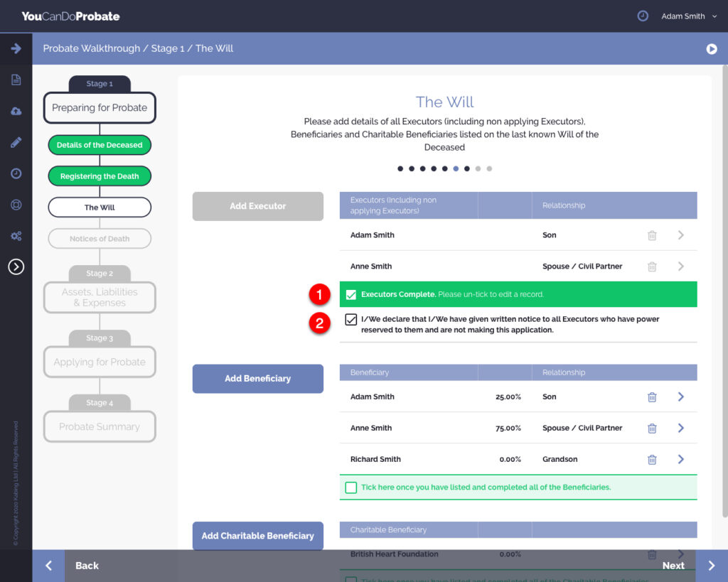Image resolution: width=728 pixels, height=582 pixels.
Task: Delete beneficiary Richard Smith with trash icon
Action: pyautogui.click(x=652, y=459)
